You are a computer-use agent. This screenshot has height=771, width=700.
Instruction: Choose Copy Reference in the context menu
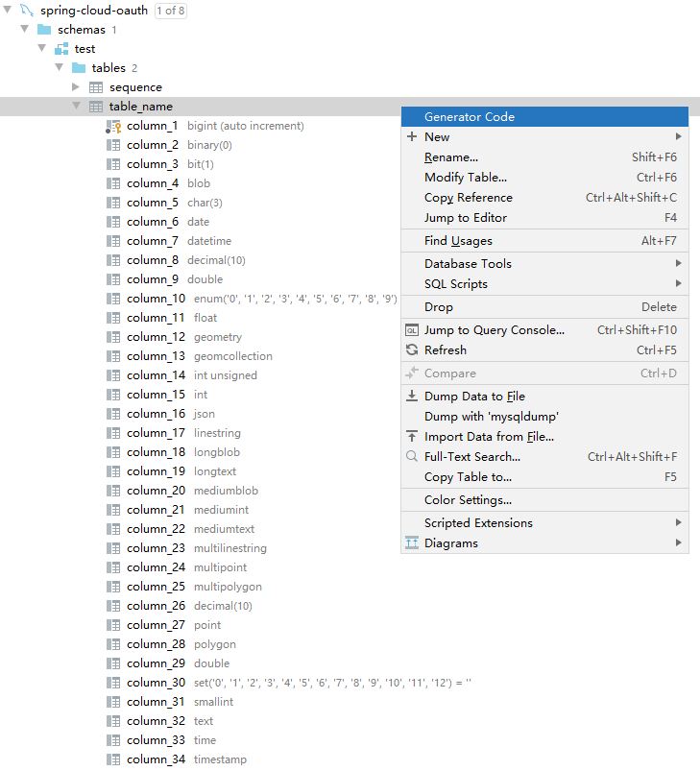click(544, 198)
